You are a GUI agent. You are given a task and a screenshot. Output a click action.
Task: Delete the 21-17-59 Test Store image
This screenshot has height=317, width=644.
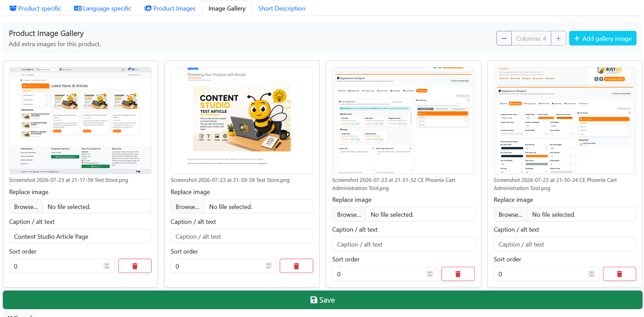(x=135, y=266)
